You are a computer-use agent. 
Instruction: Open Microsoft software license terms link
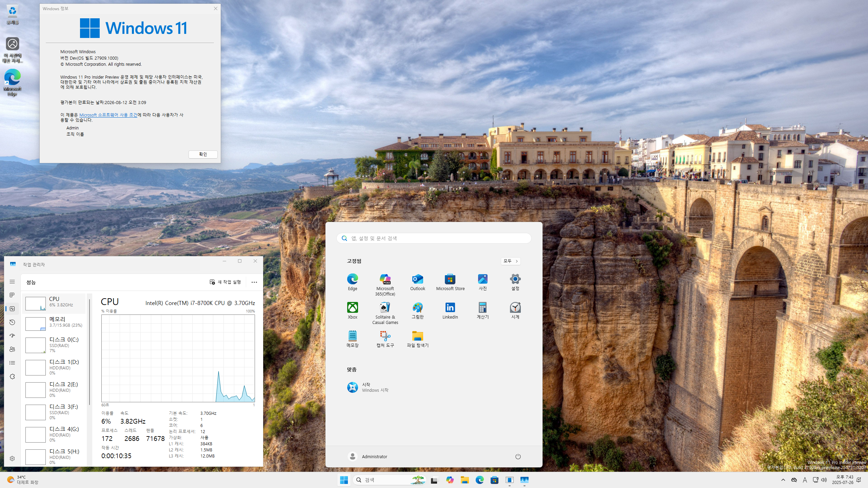coord(108,115)
